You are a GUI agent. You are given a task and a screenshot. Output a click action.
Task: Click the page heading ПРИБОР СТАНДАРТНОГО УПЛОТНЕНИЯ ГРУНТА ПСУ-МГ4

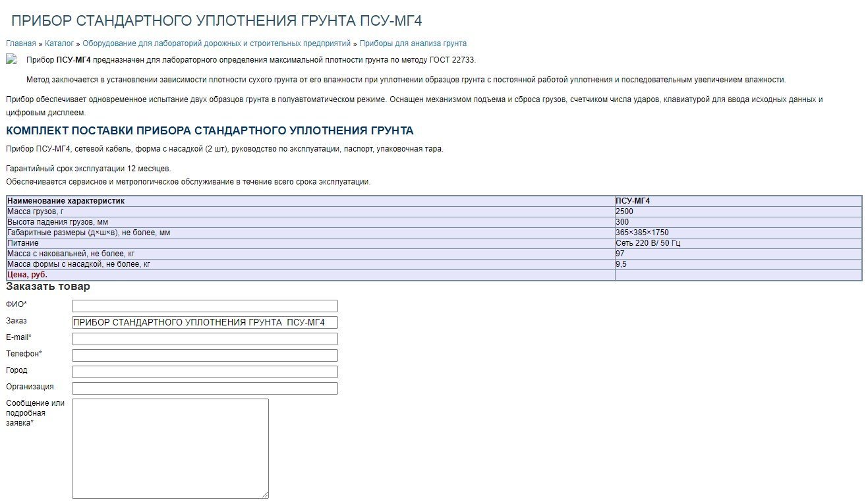216,20
